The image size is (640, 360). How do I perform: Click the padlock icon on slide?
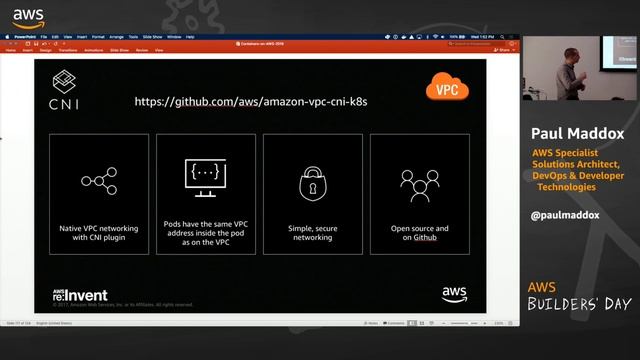[313, 184]
